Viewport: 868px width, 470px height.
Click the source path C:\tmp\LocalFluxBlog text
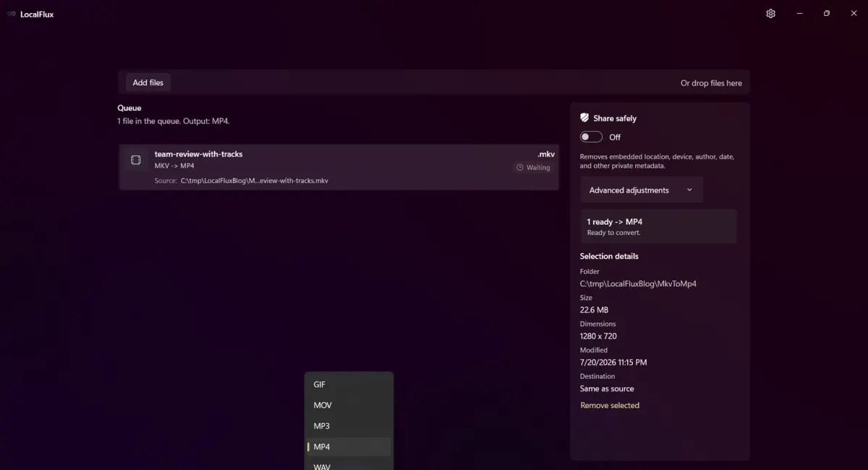254,181
